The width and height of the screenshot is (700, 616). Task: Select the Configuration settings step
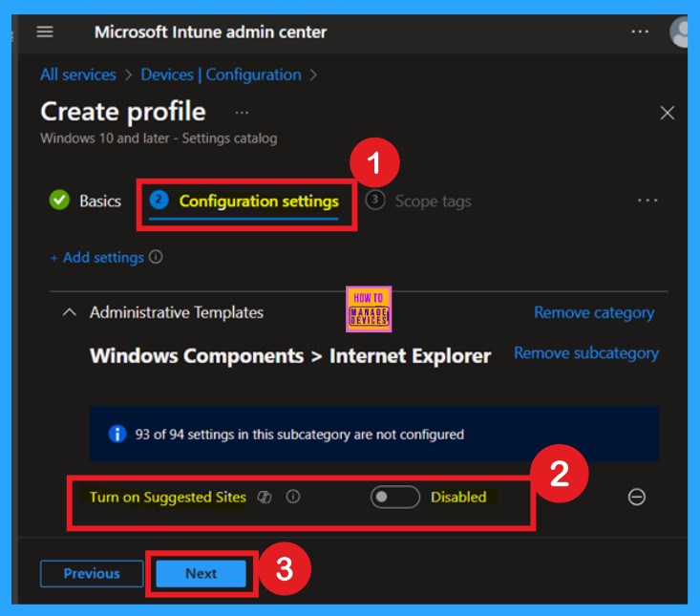coord(244,202)
